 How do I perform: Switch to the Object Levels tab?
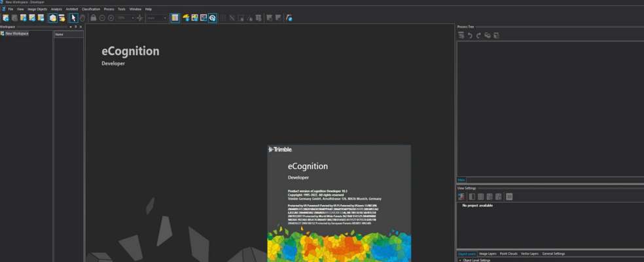coord(467,253)
